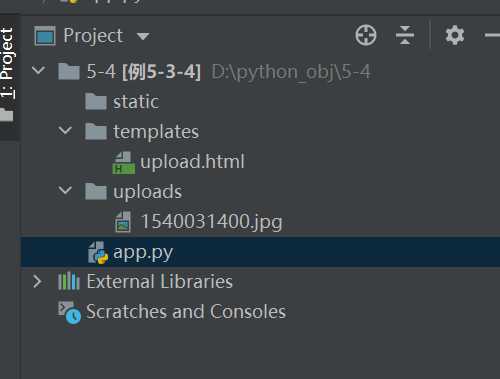The width and height of the screenshot is (500, 379).
Task: Click the External Libraries bars icon
Action: click(69, 281)
